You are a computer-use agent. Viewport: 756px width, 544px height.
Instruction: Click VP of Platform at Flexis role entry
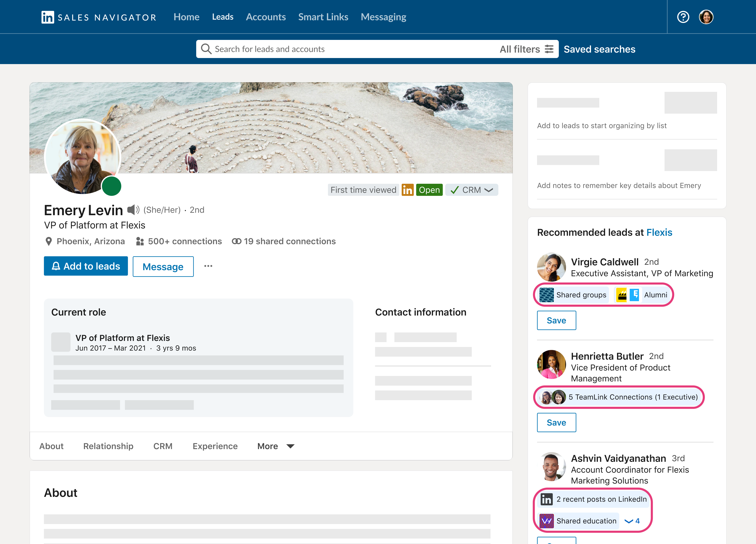pyautogui.click(x=122, y=338)
